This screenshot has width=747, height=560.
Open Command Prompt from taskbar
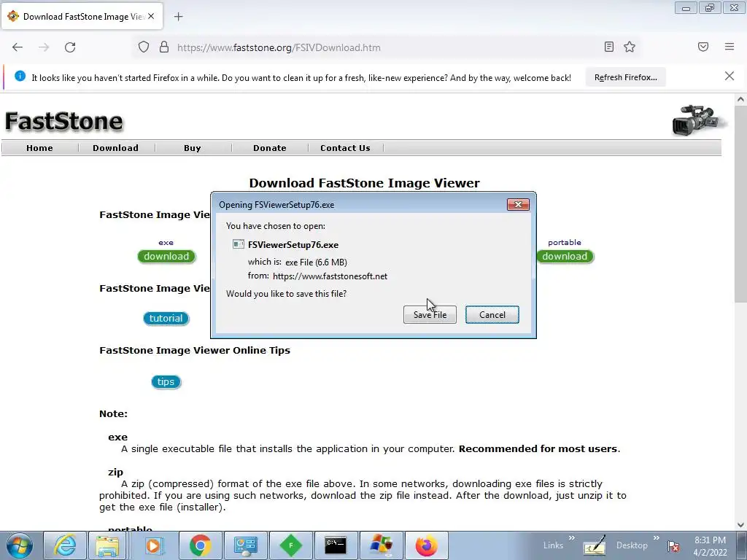coord(336,545)
